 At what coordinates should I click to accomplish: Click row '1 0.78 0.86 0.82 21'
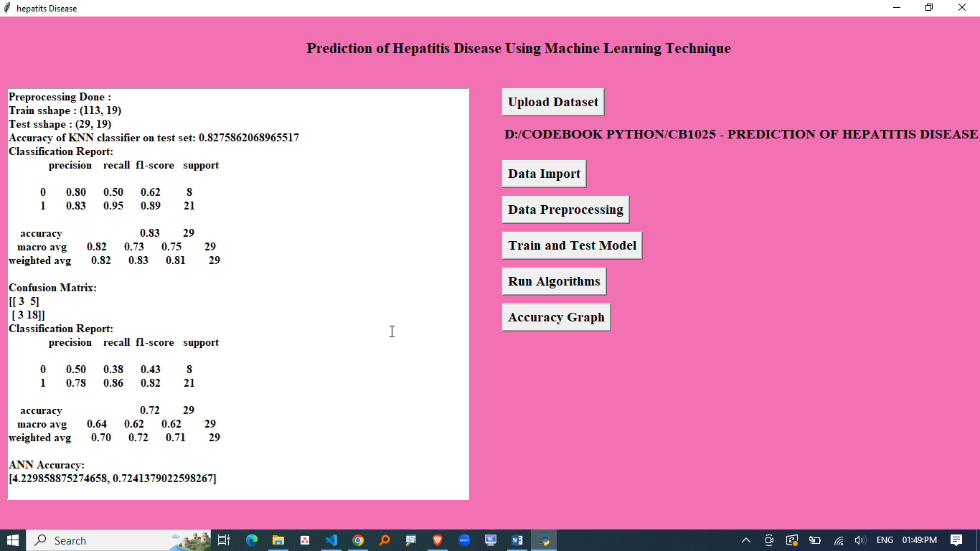coord(118,383)
